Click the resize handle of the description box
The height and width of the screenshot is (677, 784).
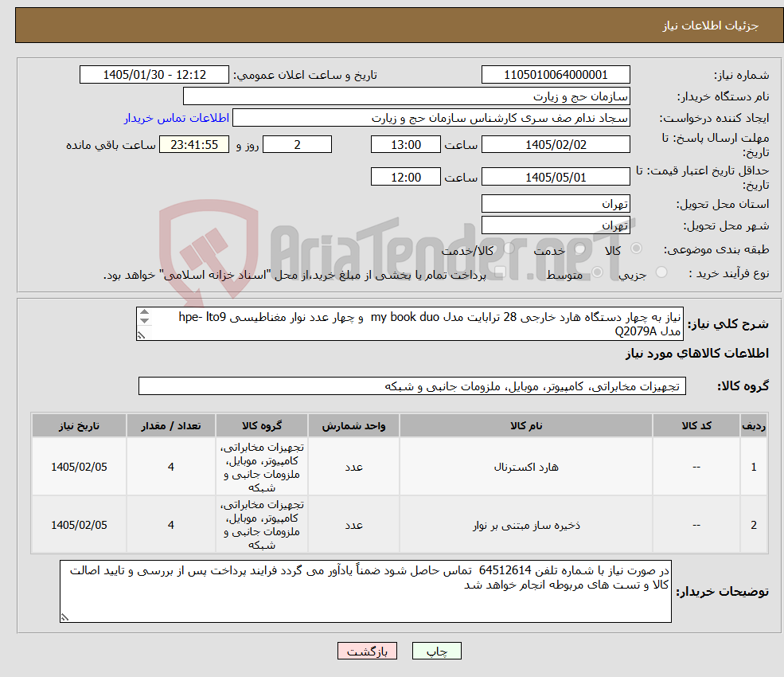coord(141,336)
